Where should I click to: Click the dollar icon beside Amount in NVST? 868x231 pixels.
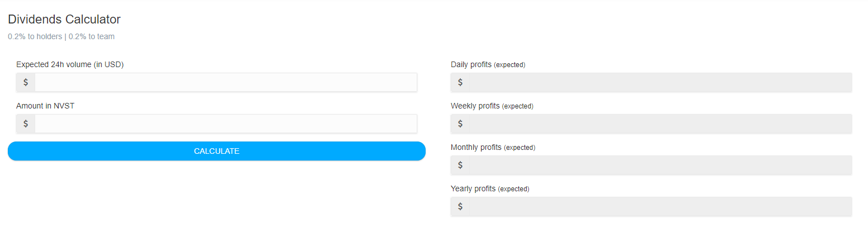[26, 124]
